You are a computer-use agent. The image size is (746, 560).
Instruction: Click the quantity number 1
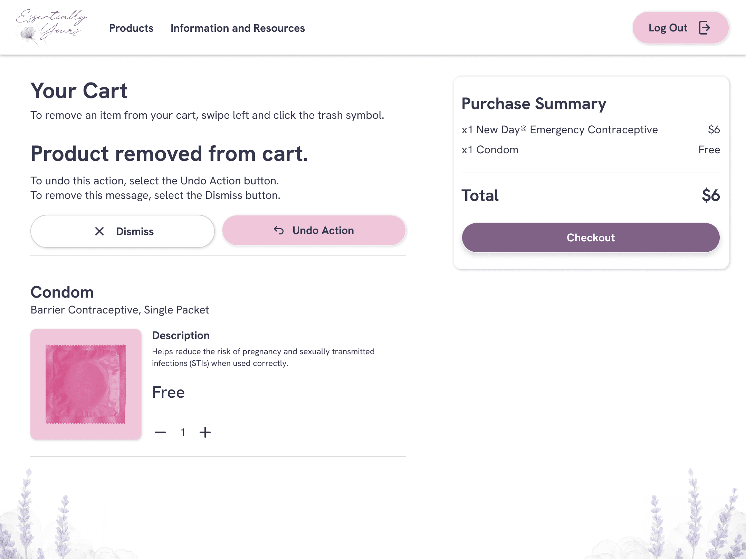point(183,432)
